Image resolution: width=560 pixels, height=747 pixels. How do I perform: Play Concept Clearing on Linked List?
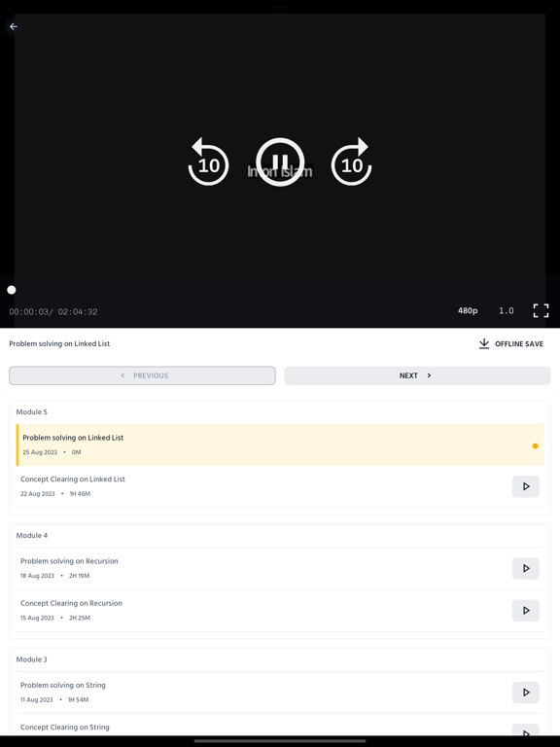click(526, 486)
